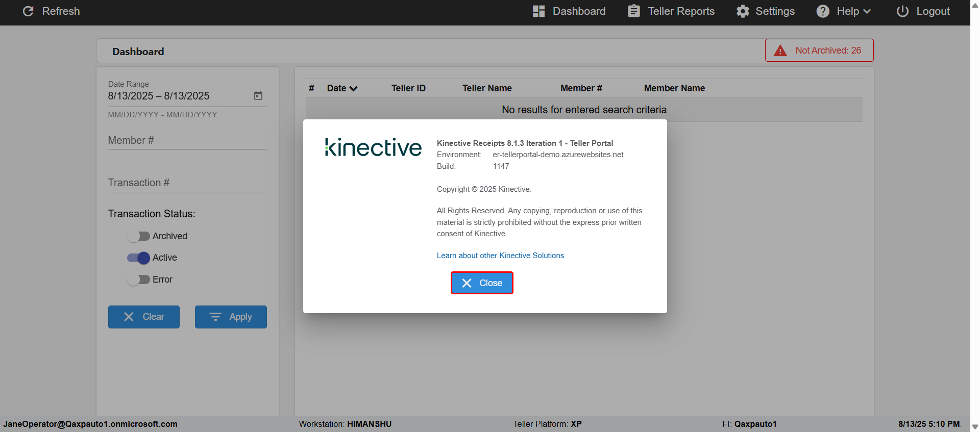Toggle the Archived status switch

tap(138, 236)
